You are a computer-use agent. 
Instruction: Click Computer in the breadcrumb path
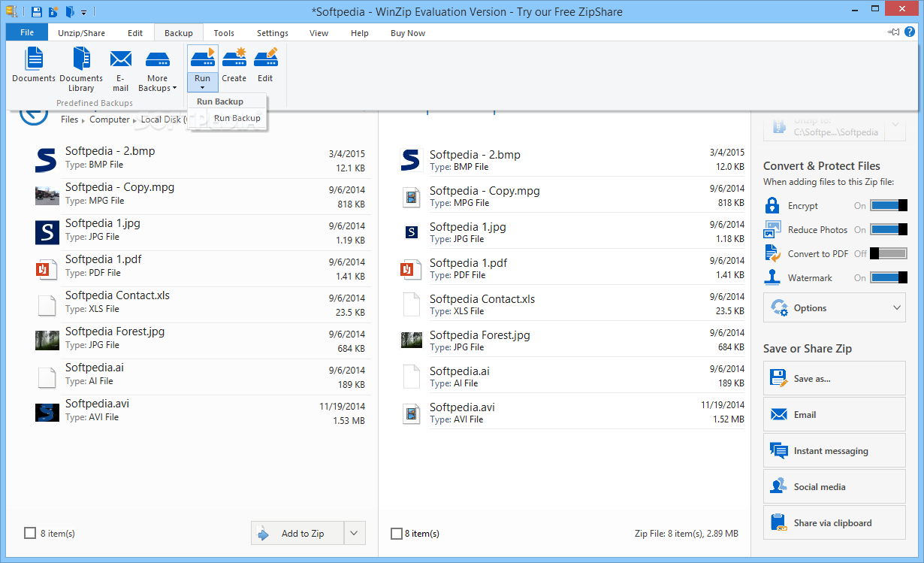pyautogui.click(x=110, y=120)
